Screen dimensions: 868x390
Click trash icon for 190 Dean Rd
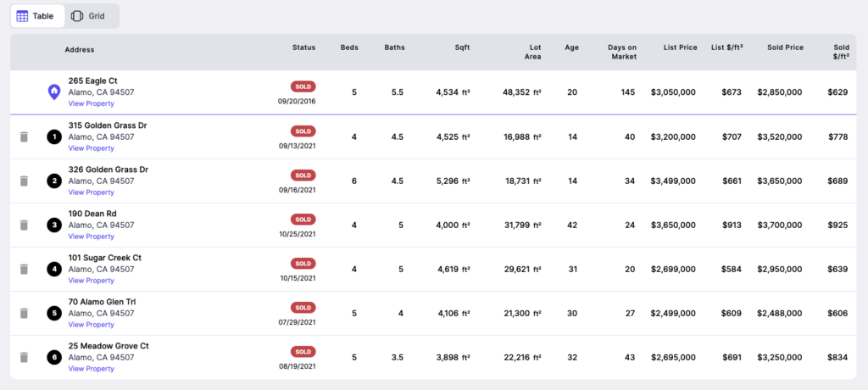click(x=24, y=225)
